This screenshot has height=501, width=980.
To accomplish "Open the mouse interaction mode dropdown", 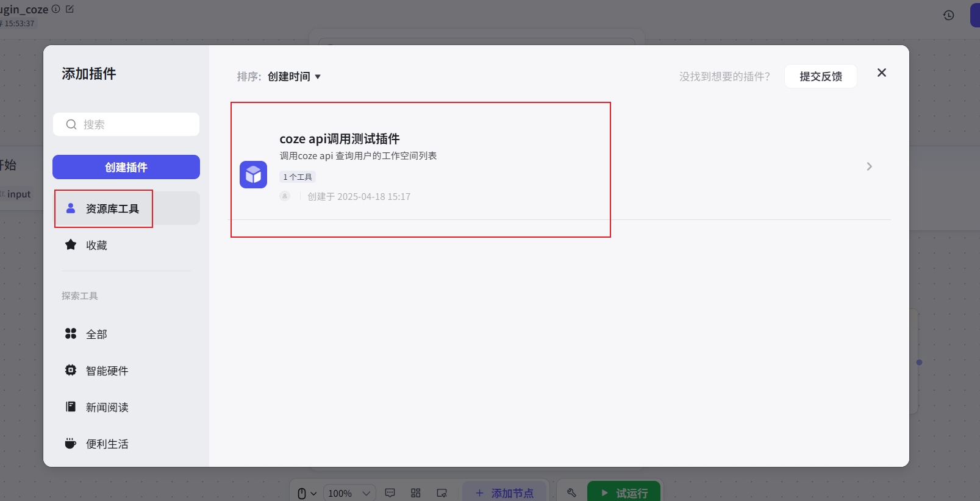I will click(x=307, y=493).
